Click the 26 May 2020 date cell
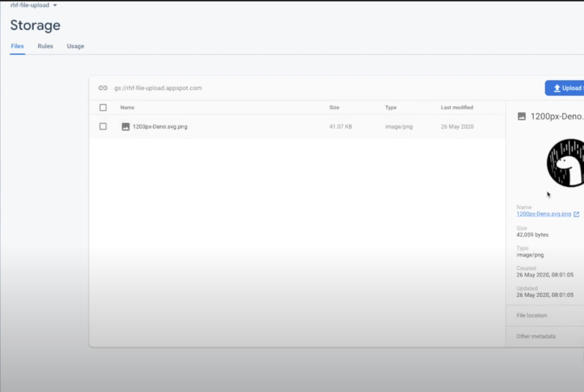584x392 pixels. [457, 126]
